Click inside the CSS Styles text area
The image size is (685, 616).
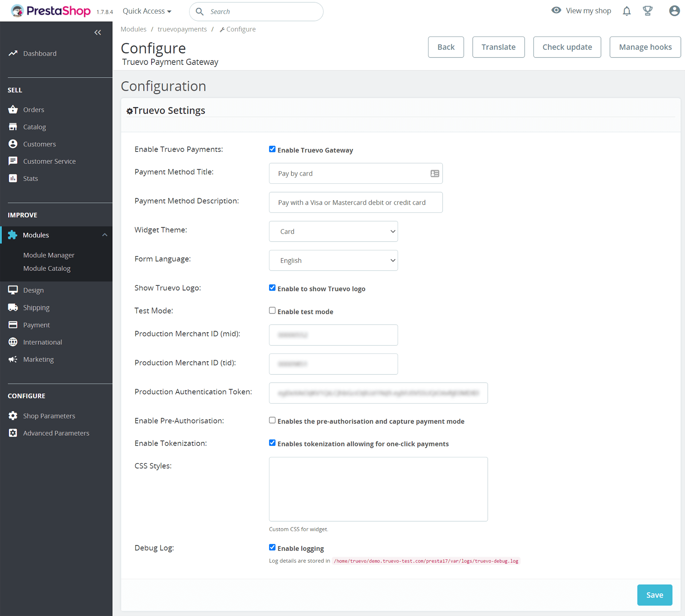click(x=378, y=489)
